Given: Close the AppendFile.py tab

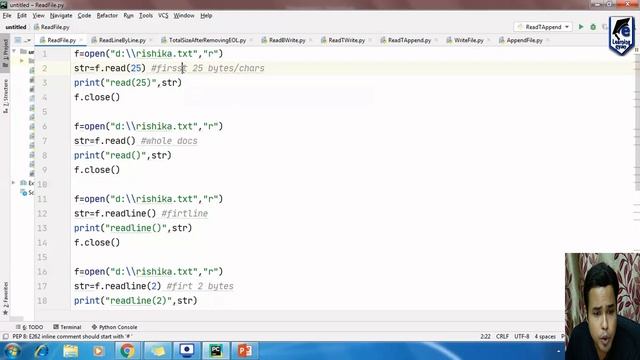Looking at the screenshot, I should click(x=547, y=40).
